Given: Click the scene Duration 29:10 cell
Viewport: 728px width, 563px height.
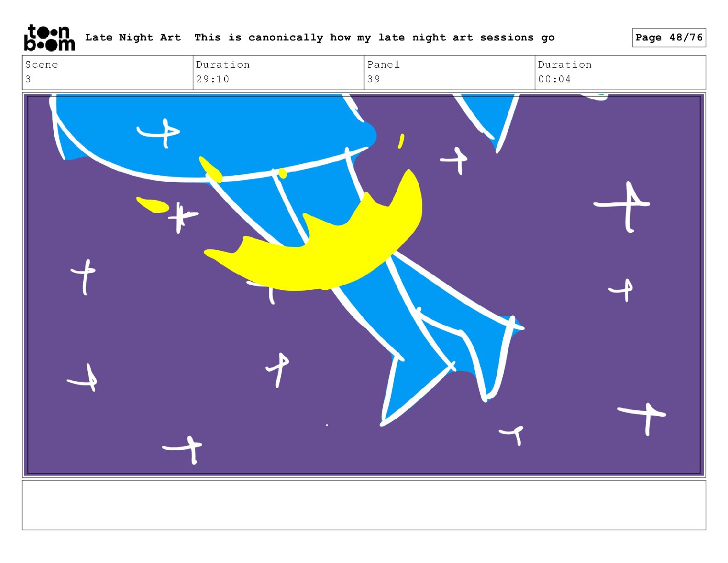Looking at the screenshot, I should pos(279,72).
